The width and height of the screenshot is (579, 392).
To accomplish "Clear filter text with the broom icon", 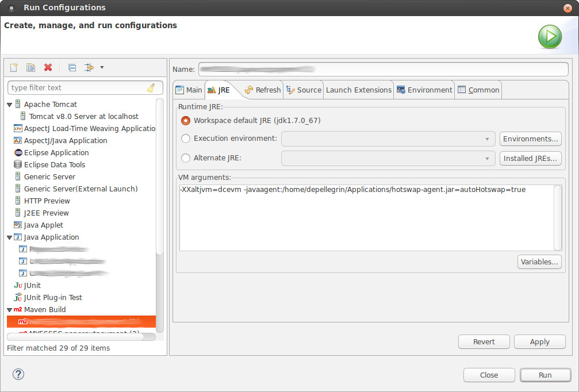I will point(151,88).
